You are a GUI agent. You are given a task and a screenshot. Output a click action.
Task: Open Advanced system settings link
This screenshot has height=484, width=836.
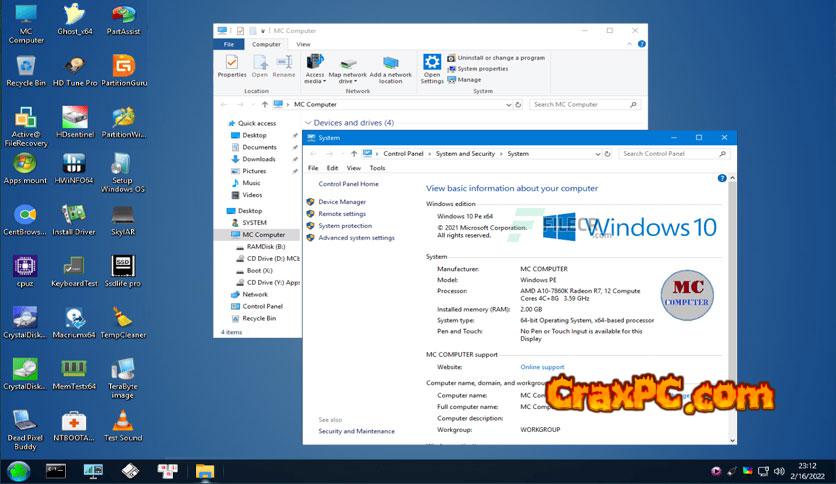coord(356,238)
